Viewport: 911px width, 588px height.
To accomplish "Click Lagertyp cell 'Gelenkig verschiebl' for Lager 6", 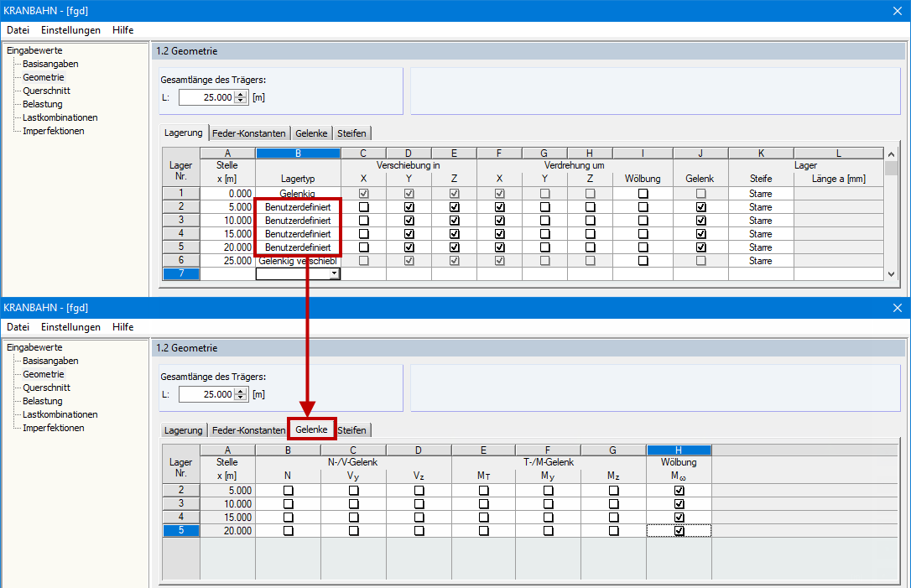I will [298, 261].
